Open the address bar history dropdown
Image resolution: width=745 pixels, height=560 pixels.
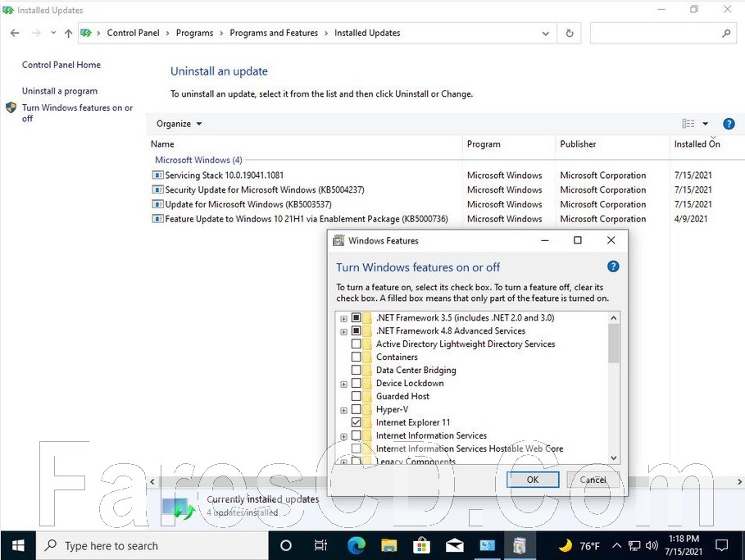pos(546,34)
